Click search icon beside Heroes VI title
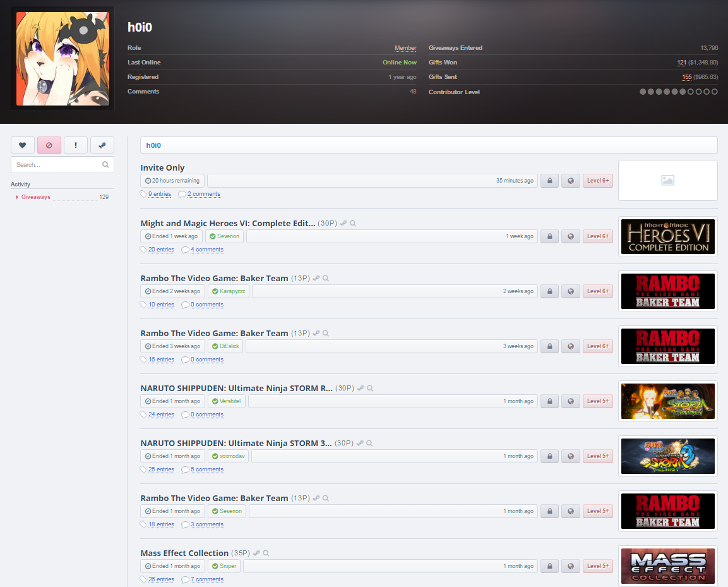Image resolution: width=728 pixels, height=587 pixels. click(353, 223)
